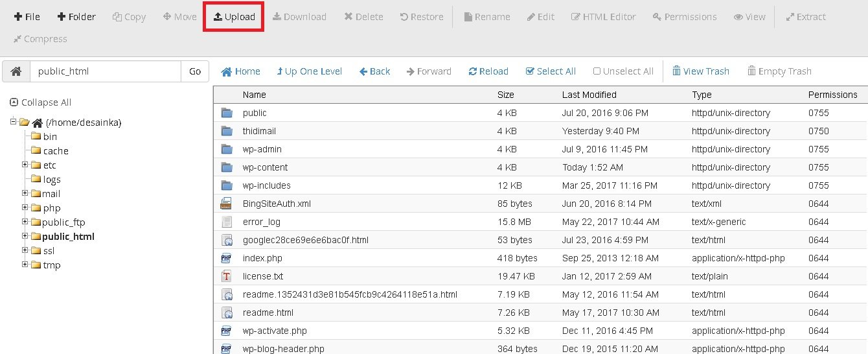Reload the file listing

click(x=488, y=71)
